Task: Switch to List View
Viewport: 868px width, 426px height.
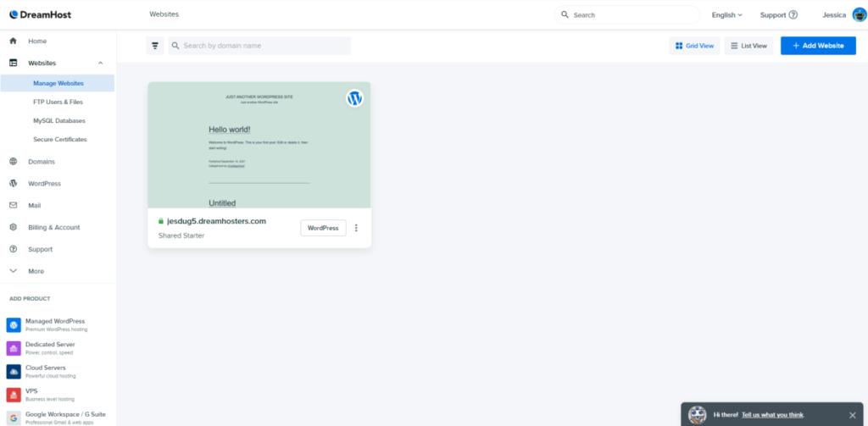Action: pyautogui.click(x=749, y=46)
